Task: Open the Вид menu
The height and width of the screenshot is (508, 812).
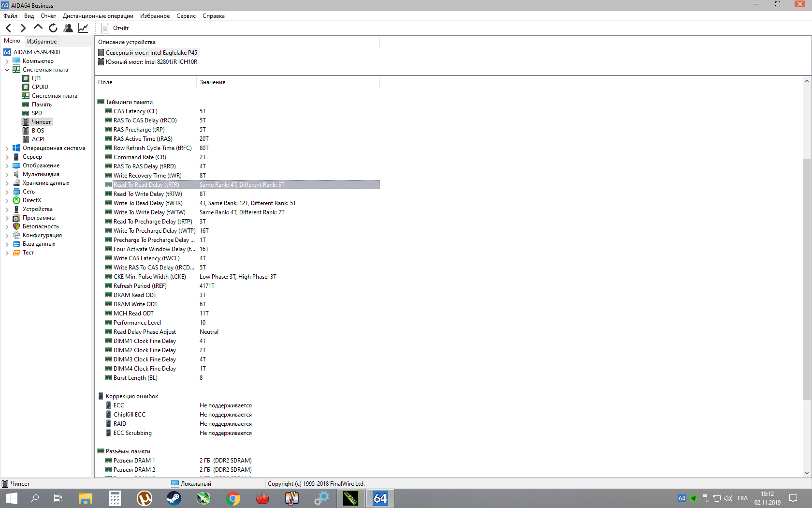Action: click(x=29, y=16)
